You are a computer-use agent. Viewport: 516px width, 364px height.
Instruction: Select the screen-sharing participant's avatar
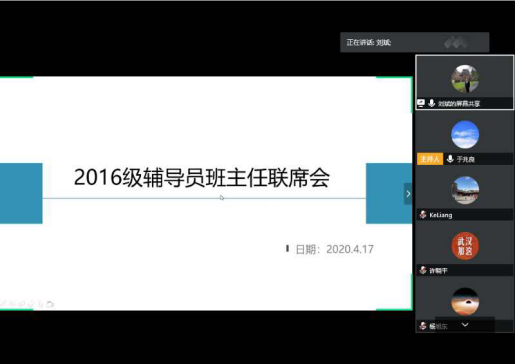(x=465, y=79)
